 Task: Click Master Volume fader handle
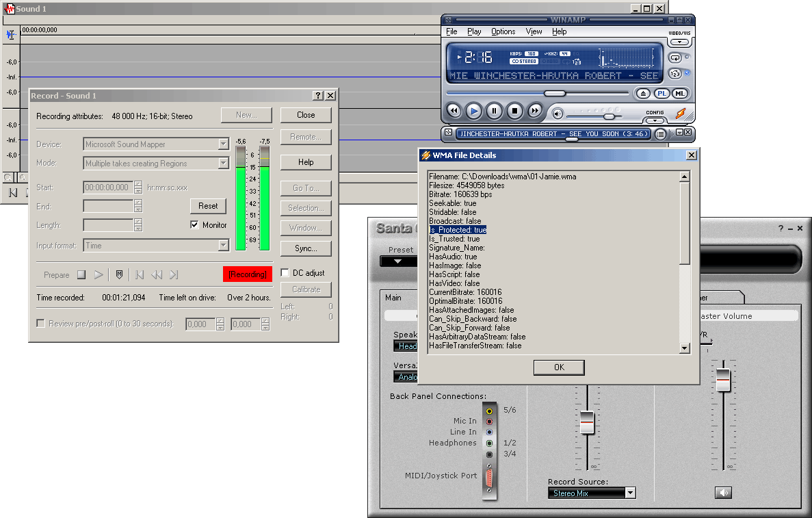pyautogui.click(x=723, y=380)
